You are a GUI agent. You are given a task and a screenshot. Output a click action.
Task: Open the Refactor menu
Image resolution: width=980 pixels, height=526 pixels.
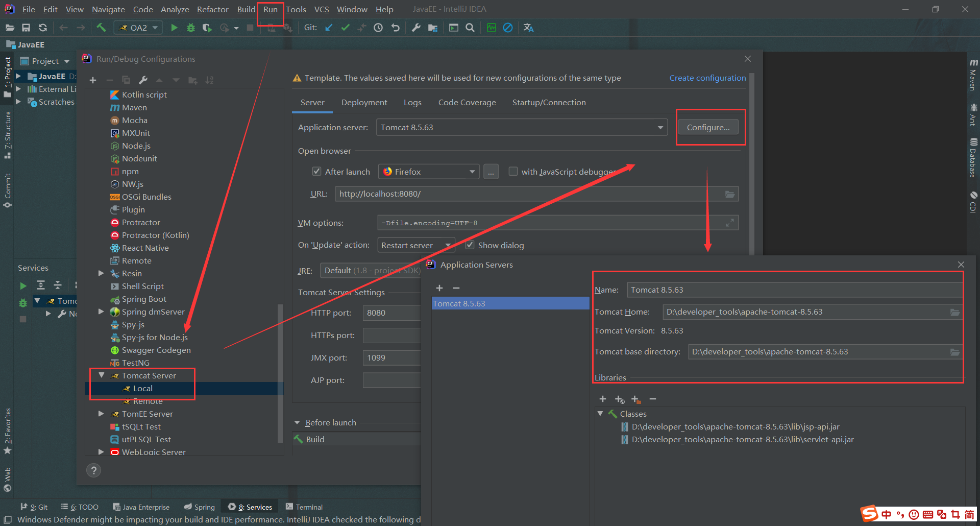tap(212, 9)
